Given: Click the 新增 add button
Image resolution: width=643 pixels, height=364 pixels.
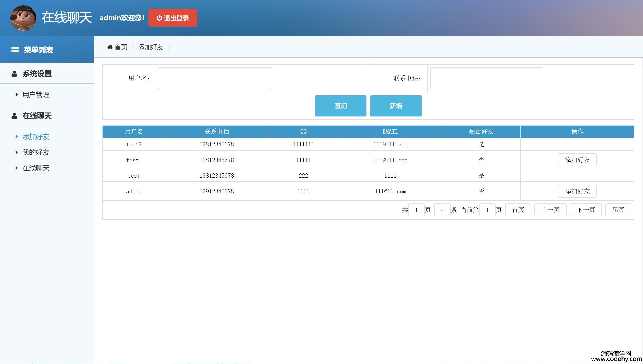Looking at the screenshot, I should [x=396, y=106].
